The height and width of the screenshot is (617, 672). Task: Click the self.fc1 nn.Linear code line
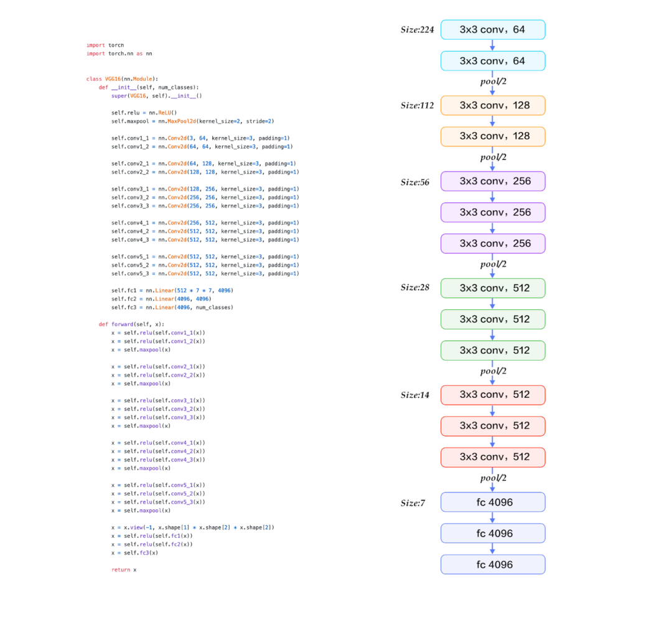(172, 291)
